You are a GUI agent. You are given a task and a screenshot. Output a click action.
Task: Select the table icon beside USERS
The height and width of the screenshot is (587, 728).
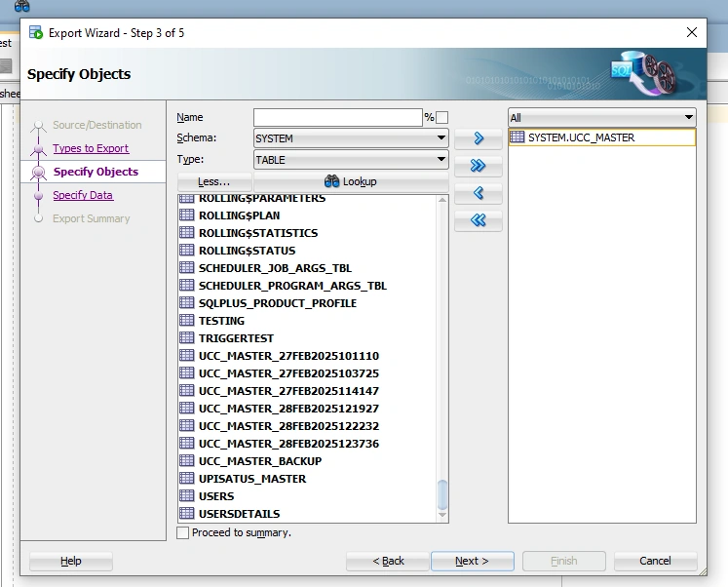pos(187,496)
